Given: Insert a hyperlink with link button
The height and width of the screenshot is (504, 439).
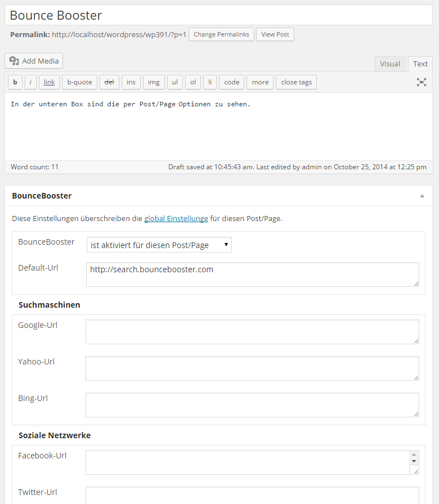Looking at the screenshot, I should (x=49, y=82).
